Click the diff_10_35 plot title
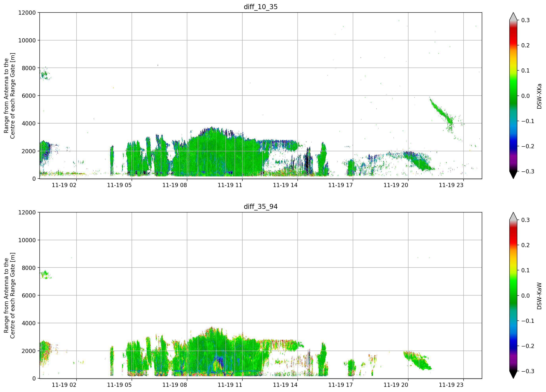Viewport: 546px width, 392px height. pos(260,7)
